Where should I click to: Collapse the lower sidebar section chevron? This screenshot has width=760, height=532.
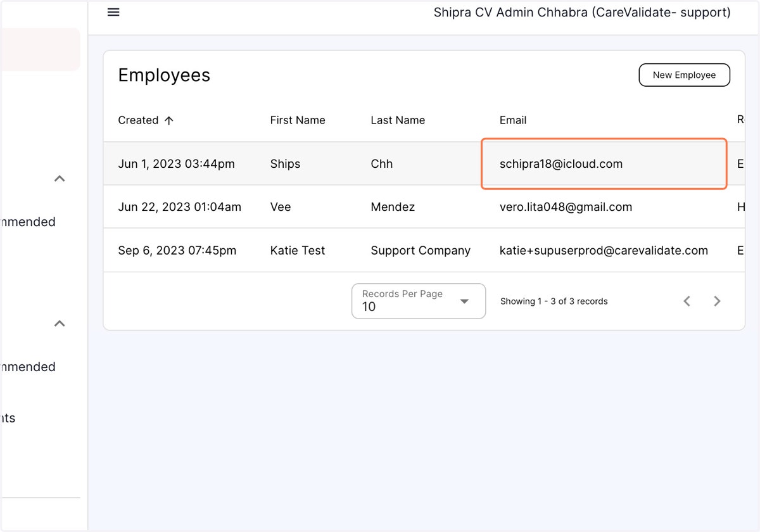point(60,324)
